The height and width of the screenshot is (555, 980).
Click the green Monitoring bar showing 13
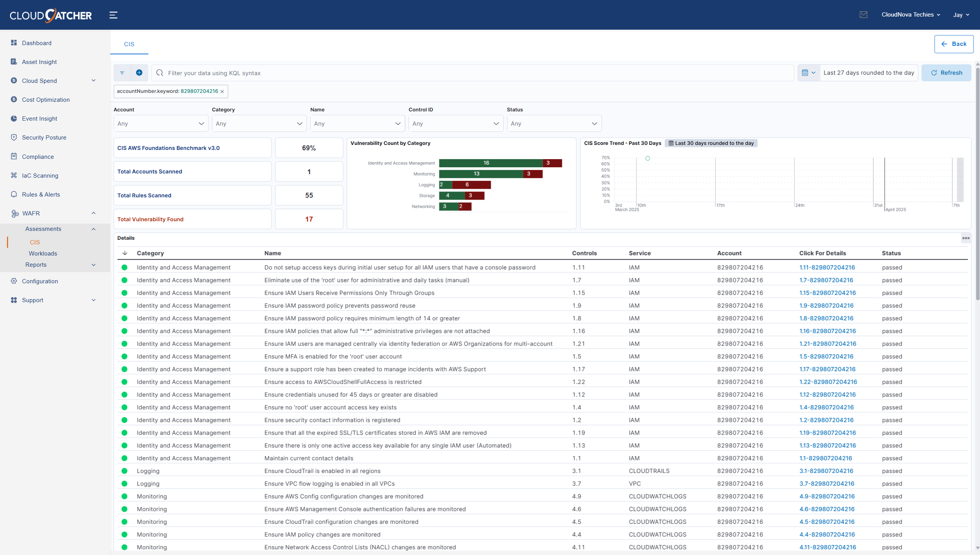tap(481, 174)
